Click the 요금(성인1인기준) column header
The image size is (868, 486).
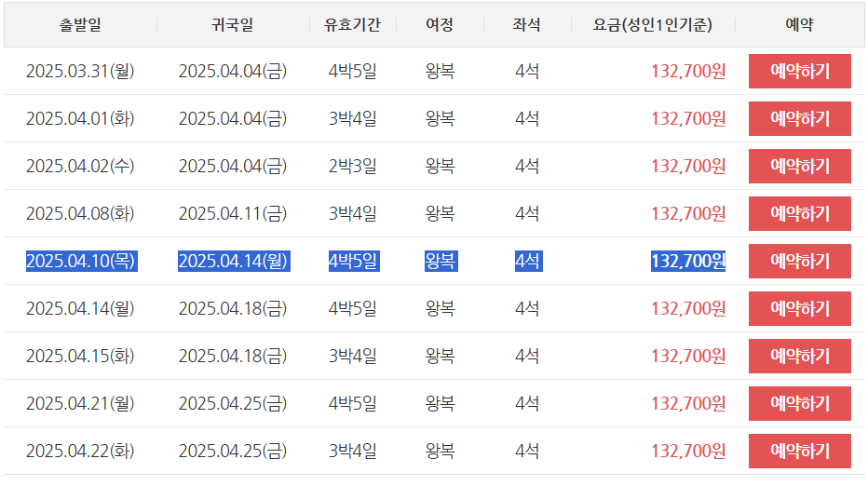653,24
